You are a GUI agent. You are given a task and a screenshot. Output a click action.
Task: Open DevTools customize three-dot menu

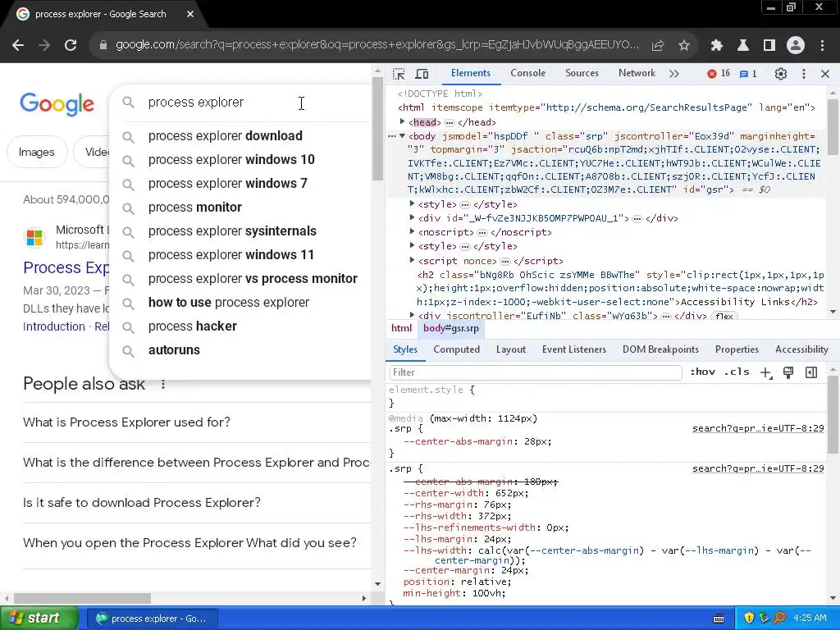tap(804, 74)
